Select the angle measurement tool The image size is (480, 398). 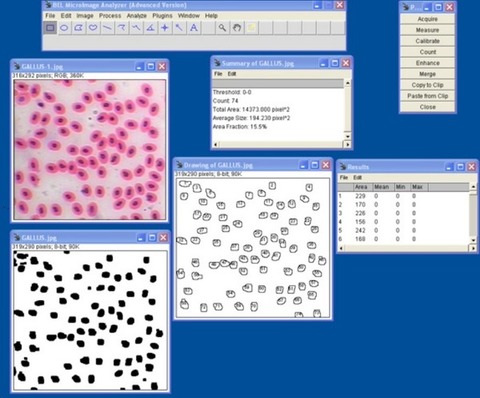150,28
